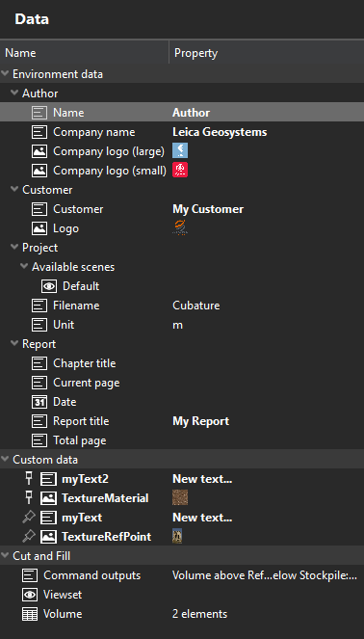Select the 'New text...' value of myText

(x=202, y=518)
